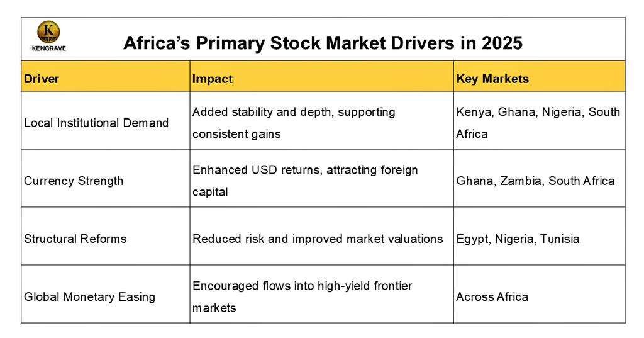Click the Local Institutional Demand cell
Viewport: 644px width, 338px height.
pyautogui.click(x=96, y=123)
